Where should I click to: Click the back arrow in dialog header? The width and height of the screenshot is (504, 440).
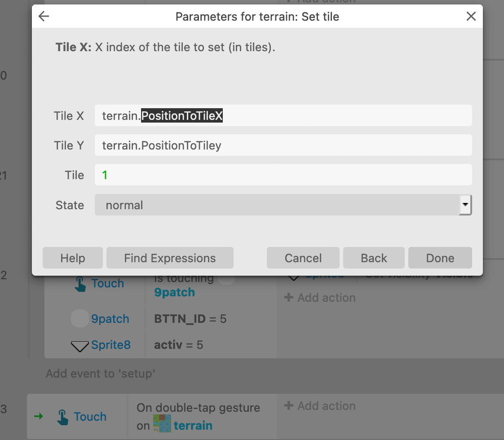coord(44,16)
